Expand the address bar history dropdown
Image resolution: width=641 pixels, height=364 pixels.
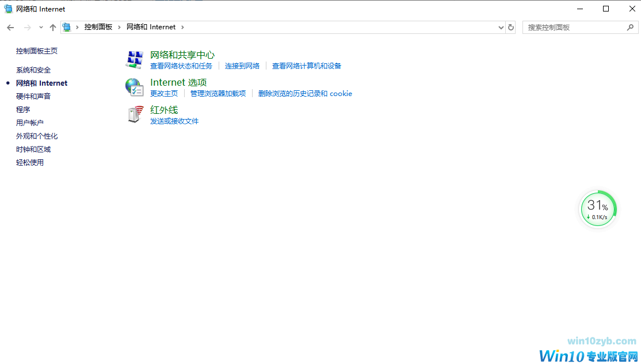(x=501, y=27)
